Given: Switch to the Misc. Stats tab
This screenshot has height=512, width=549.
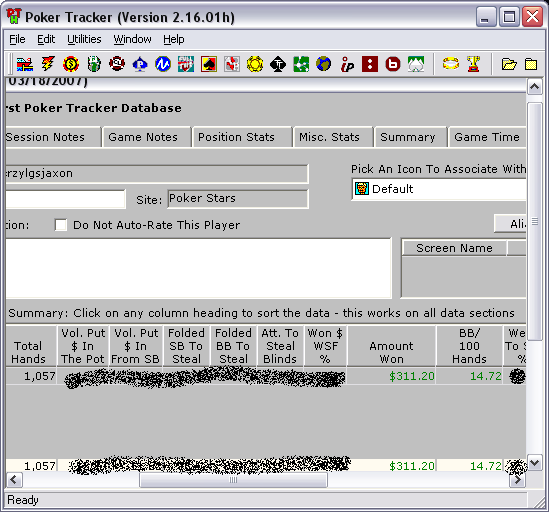Looking at the screenshot, I should pos(333,137).
